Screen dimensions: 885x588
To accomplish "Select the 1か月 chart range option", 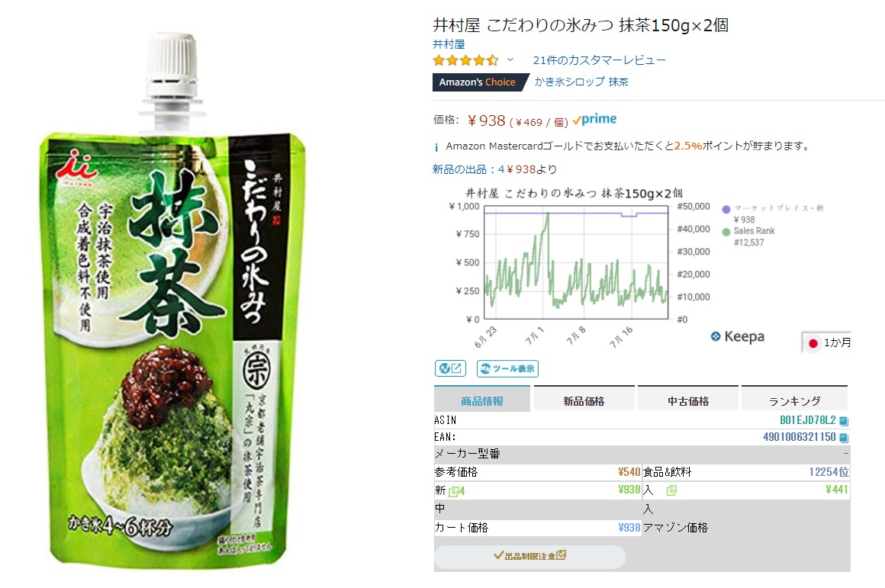I will (828, 342).
